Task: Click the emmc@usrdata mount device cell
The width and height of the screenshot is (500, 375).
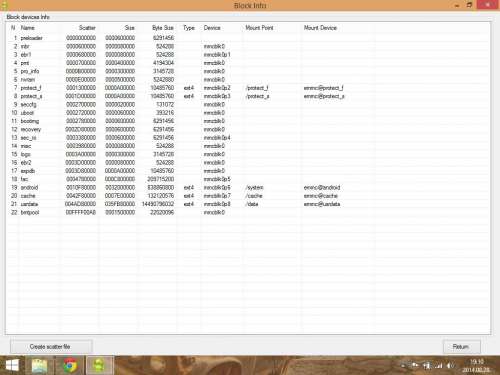Action: point(322,204)
